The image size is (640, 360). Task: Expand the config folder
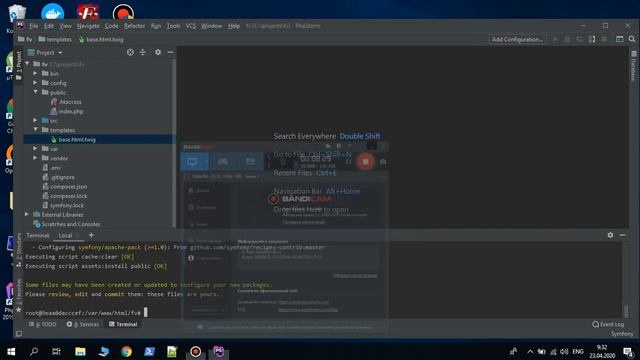tap(35, 83)
